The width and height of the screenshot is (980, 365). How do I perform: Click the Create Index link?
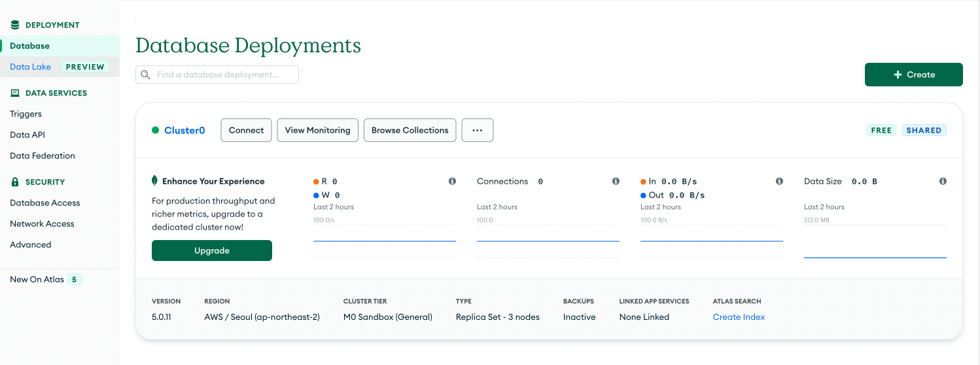click(x=739, y=317)
